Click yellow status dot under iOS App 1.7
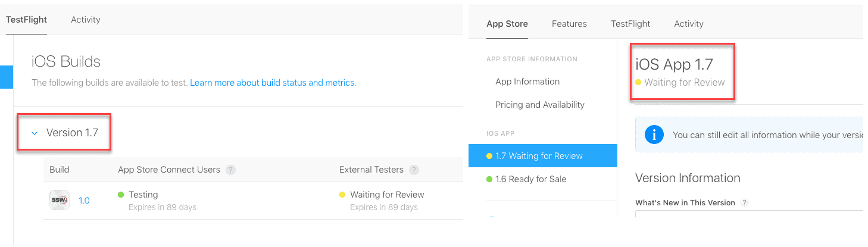 [639, 82]
